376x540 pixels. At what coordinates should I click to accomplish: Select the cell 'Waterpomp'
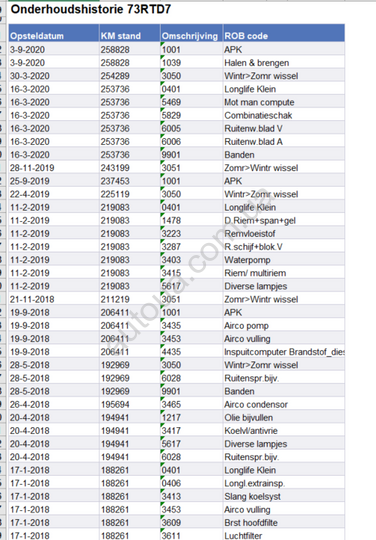pos(284,260)
